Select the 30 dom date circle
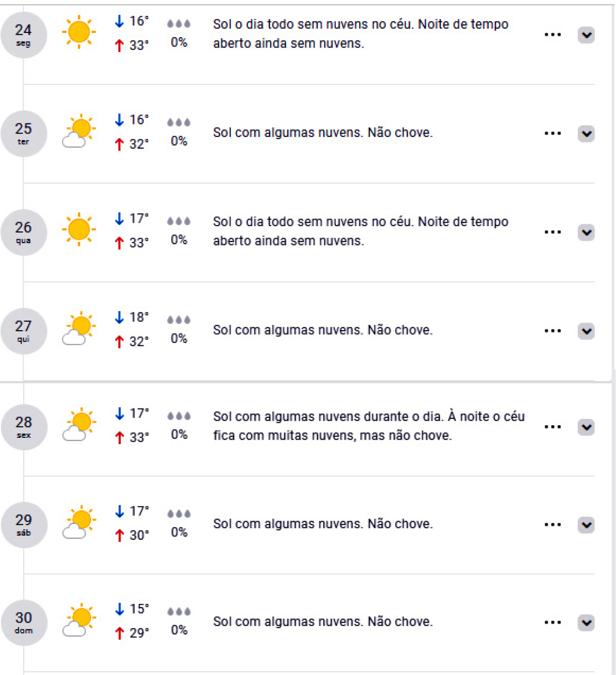The width and height of the screenshot is (616, 675). point(24,622)
